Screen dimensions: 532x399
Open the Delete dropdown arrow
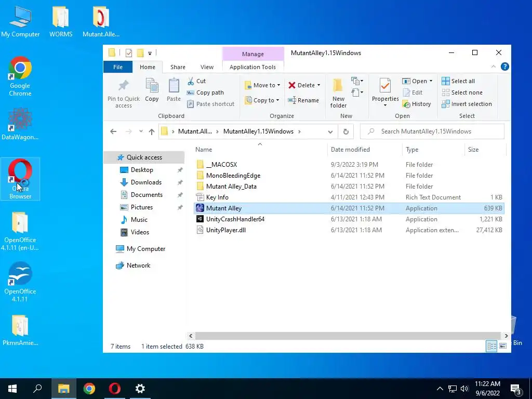tap(318, 85)
